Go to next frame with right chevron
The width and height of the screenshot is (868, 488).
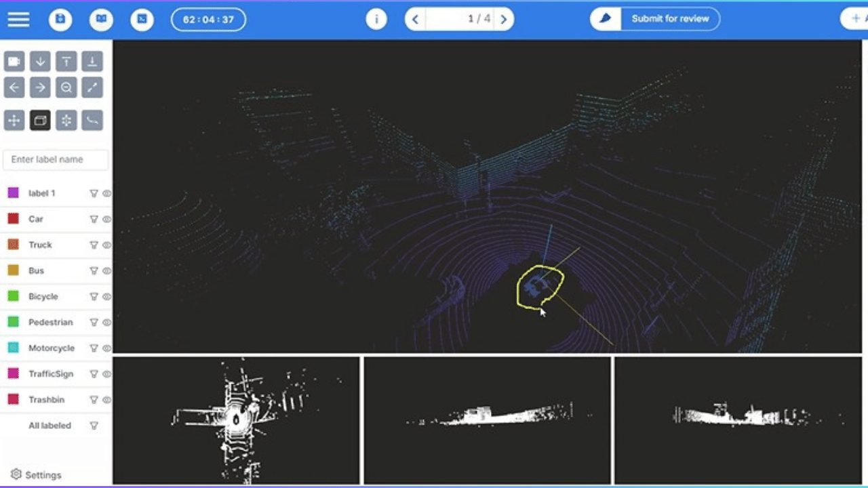(503, 20)
